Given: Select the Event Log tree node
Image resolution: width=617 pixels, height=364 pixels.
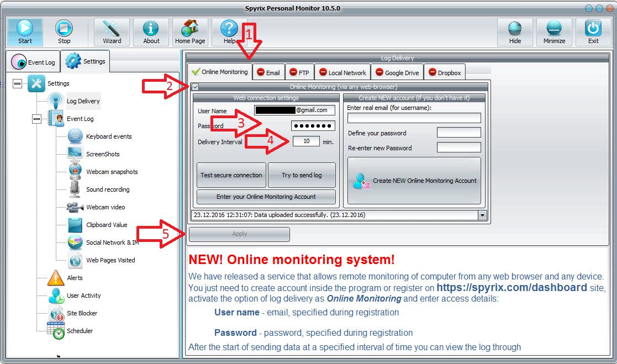Looking at the screenshot, I should (x=80, y=119).
